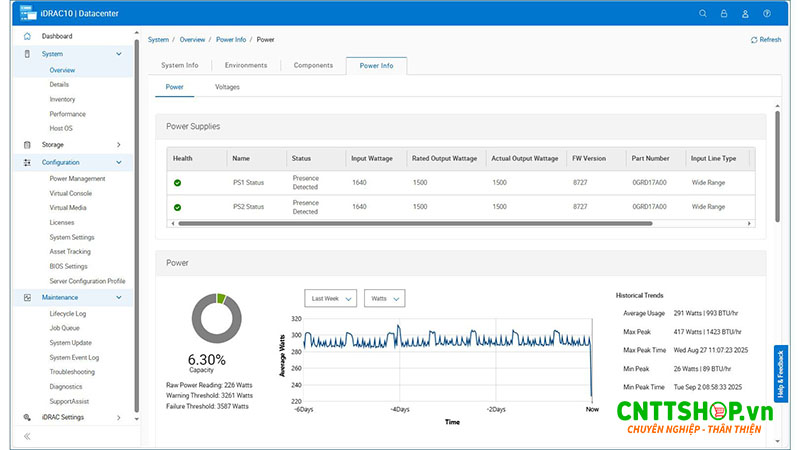
Task: Click the Refresh link
Action: (765, 40)
